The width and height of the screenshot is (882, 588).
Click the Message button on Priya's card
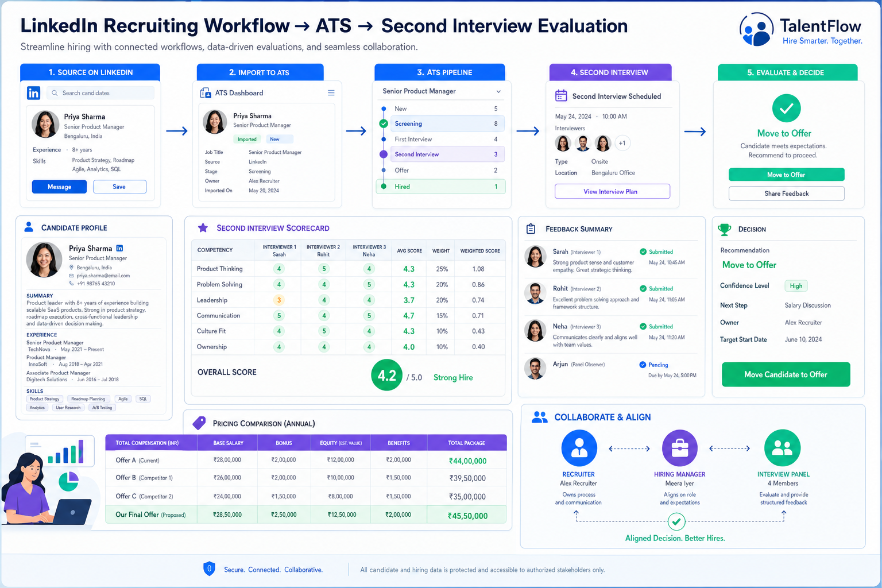click(59, 187)
